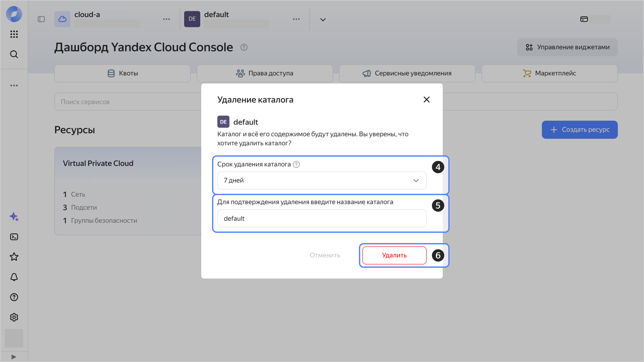Viewport: 644px width, 362px height.
Task: Open favorites star icon in the sidebar
Action: tap(14, 257)
